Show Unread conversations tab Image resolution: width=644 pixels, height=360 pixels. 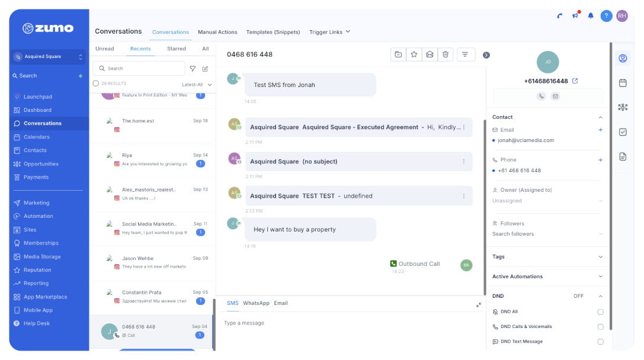[105, 49]
